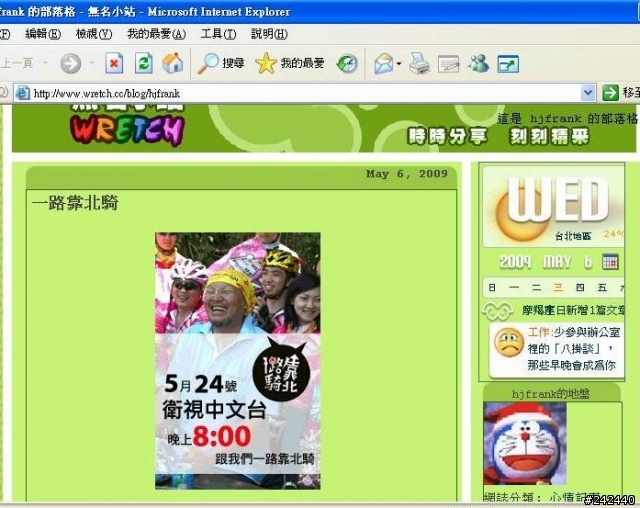Expand the address bar dropdown arrow
640x508 pixels.
tap(588, 93)
